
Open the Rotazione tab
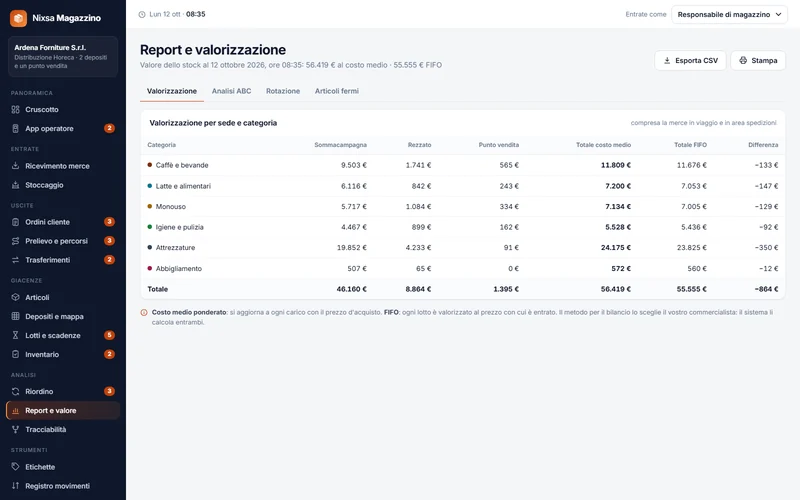283,91
